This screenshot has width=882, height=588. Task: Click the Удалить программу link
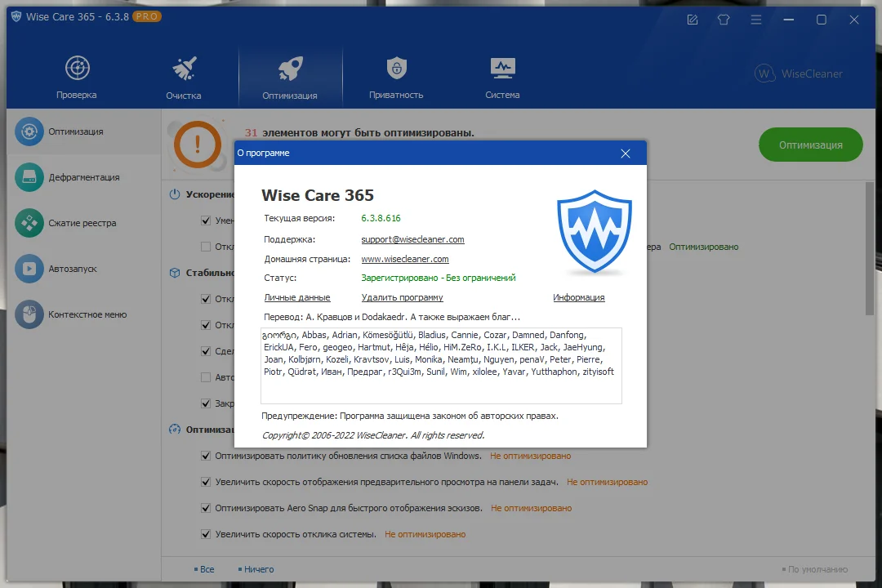(x=402, y=297)
